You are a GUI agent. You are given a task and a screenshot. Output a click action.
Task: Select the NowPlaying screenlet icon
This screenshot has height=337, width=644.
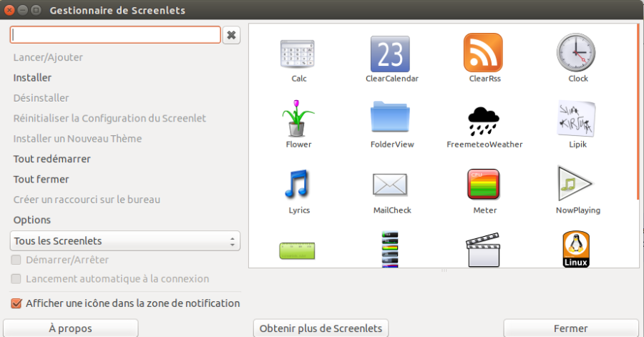(574, 184)
